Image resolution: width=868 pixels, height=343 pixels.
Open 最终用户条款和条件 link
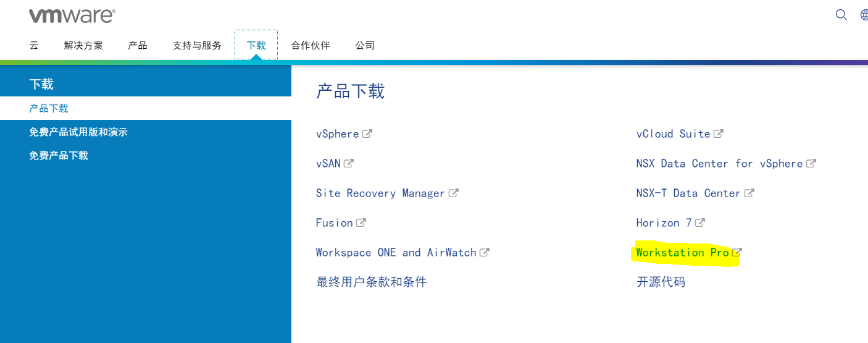[372, 282]
